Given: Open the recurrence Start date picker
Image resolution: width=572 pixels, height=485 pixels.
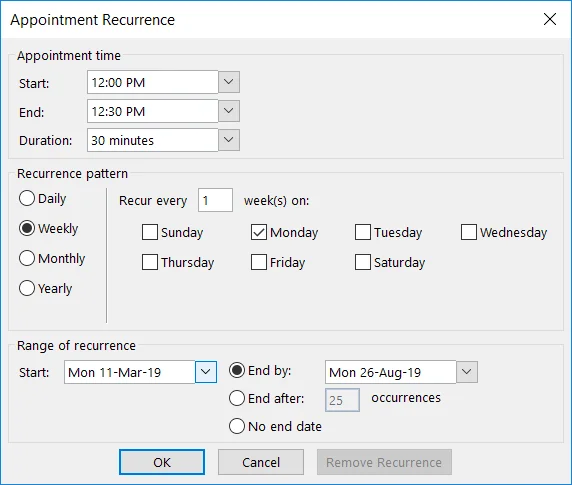Looking at the screenshot, I should point(206,372).
